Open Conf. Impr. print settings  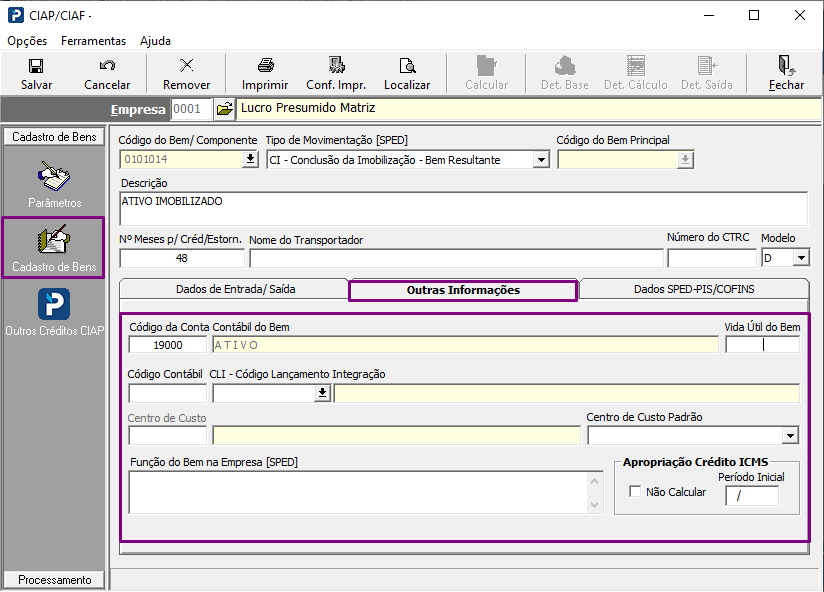tap(336, 66)
